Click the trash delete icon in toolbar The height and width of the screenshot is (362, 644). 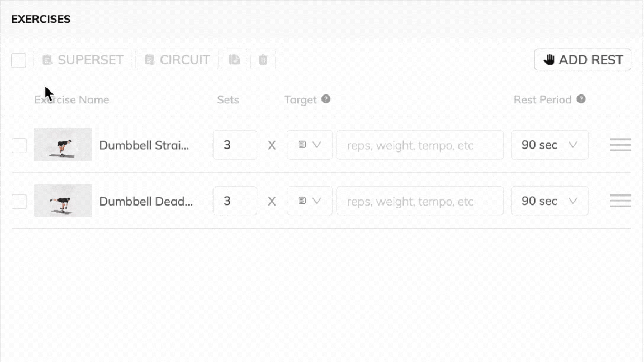(x=263, y=60)
